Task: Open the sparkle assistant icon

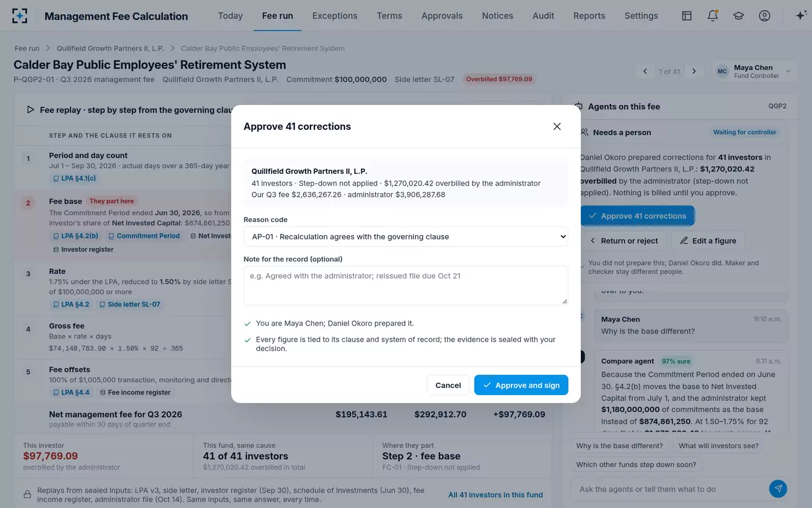Action: click(x=801, y=16)
